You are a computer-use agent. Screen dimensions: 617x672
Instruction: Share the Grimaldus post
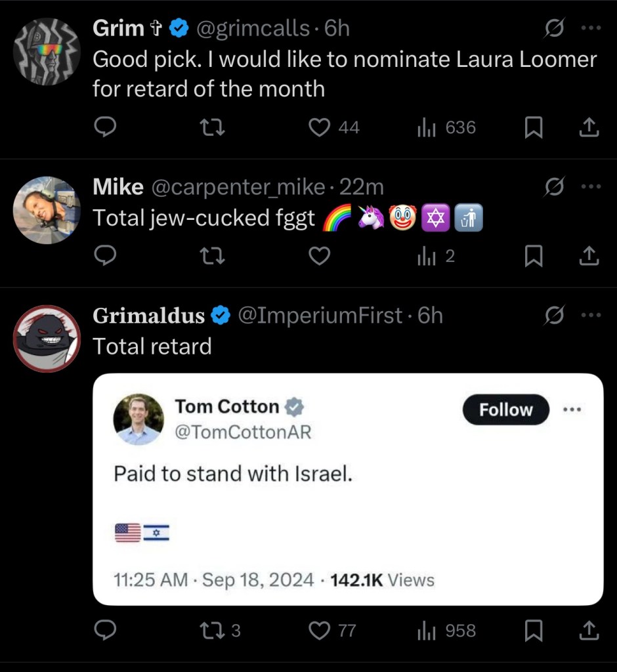pyautogui.click(x=590, y=631)
